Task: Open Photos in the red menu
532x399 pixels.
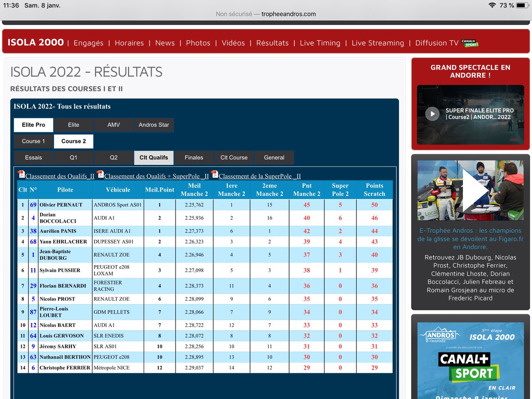Action: coord(198,43)
